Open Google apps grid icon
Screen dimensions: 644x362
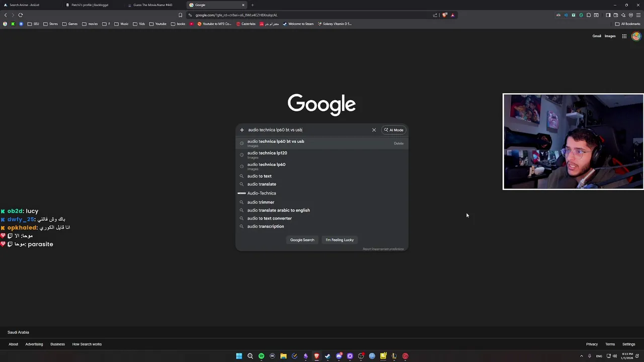coord(624,36)
